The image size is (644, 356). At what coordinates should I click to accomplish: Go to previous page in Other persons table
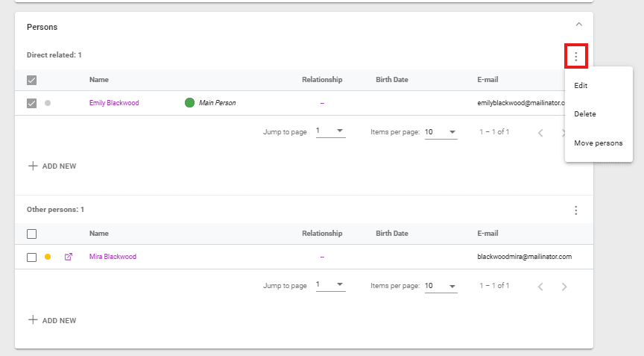coord(540,287)
